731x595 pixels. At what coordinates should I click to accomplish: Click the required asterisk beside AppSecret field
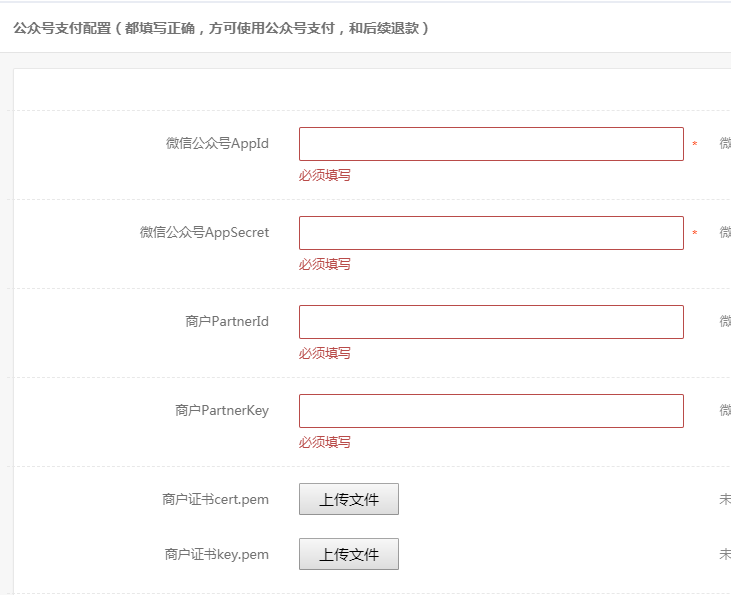tap(695, 233)
